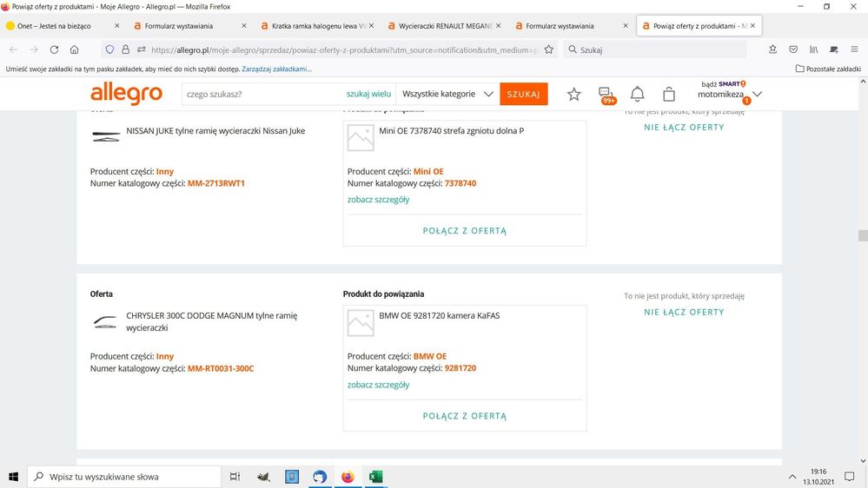This screenshot has width=868, height=488.
Task: Close the Powiąż oferty z produktami tab
Action: (x=752, y=26)
